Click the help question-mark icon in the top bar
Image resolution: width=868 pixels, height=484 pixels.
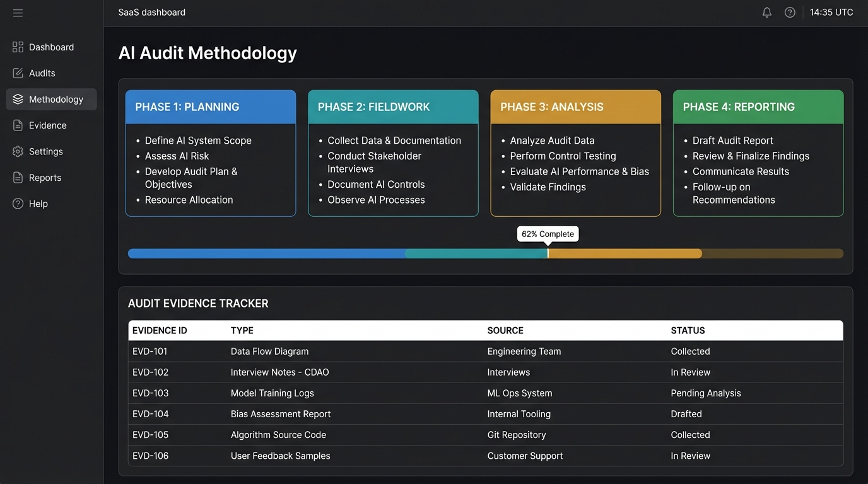coord(789,11)
